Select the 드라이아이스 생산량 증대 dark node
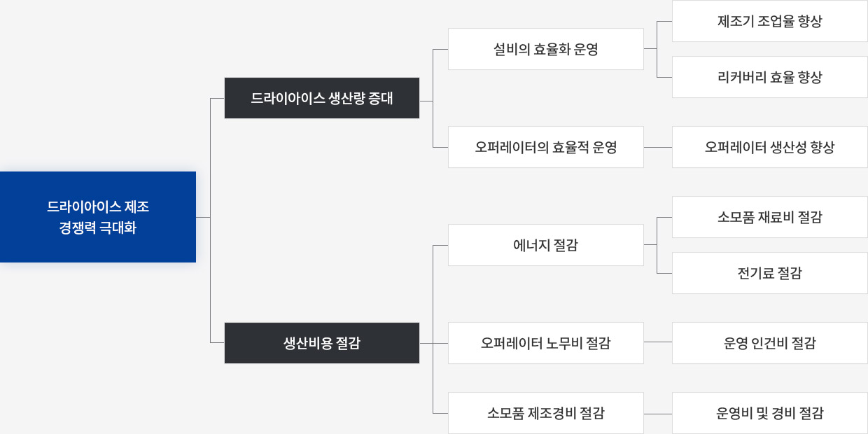Image resolution: width=868 pixels, height=434 pixels. [x=322, y=98]
